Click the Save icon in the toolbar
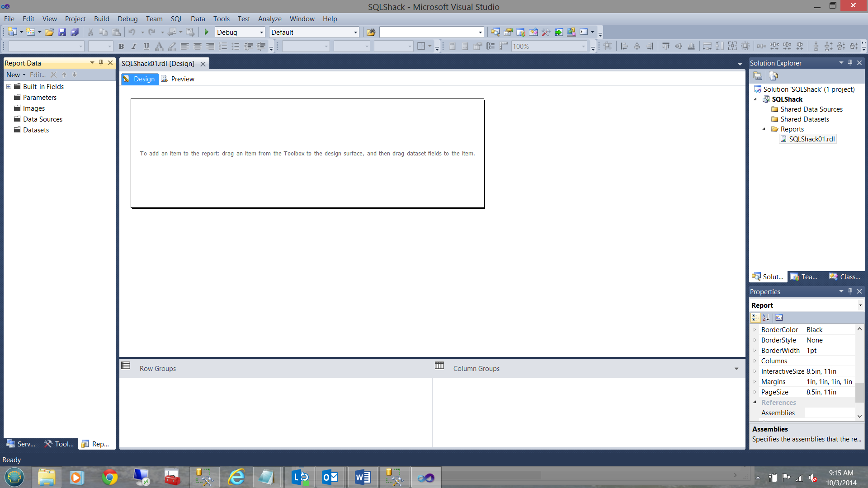The image size is (868, 488). (x=62, y=32)
